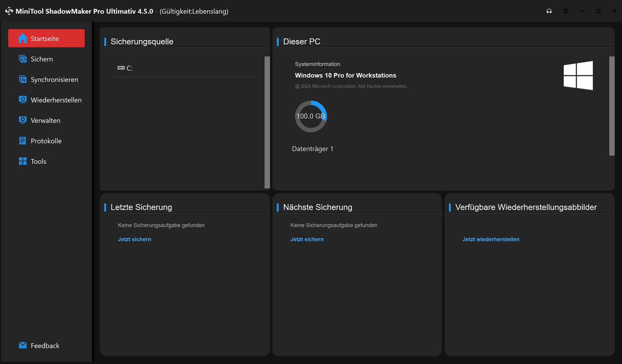The height and width of the screenshot is (364, 622).
Task: Switch to the Synchronisieren menu item text
Action: pos(54,80)
